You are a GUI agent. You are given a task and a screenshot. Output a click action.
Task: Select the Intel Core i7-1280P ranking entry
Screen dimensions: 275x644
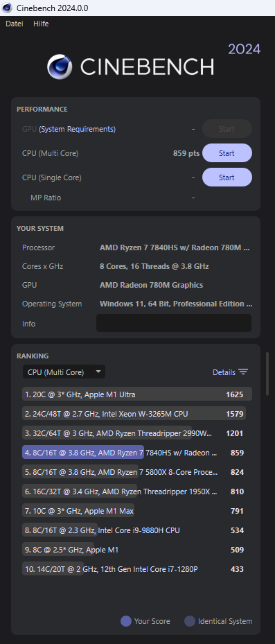click(137, 569)
